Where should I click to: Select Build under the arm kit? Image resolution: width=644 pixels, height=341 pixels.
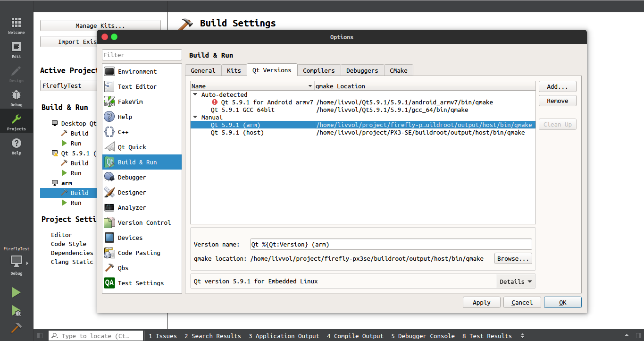pyautogui.click(x=69, y=193)
